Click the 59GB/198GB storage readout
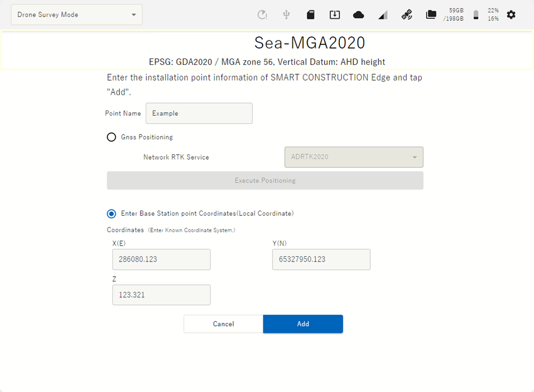This screenshot has width=534, height=392. pos(454,15)
